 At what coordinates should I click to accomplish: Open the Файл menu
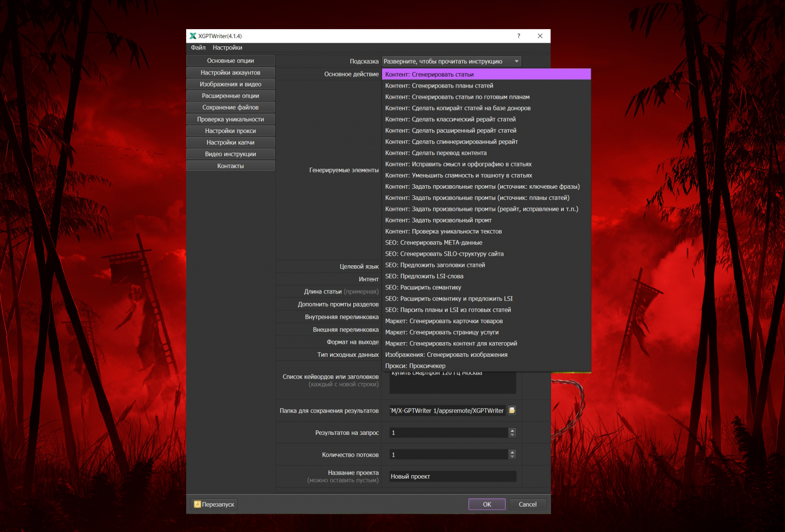pyautogui.click(x=198, y=48)
